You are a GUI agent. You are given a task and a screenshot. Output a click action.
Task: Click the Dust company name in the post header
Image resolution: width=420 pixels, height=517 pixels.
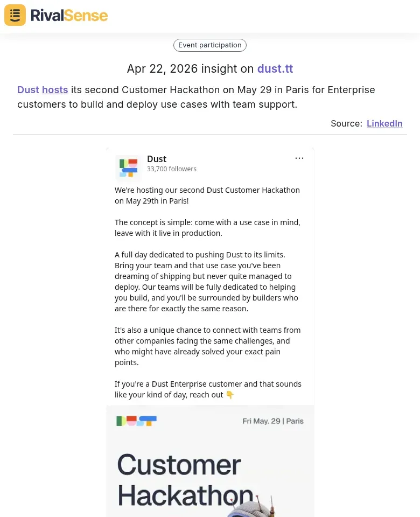tap(157, 159)
